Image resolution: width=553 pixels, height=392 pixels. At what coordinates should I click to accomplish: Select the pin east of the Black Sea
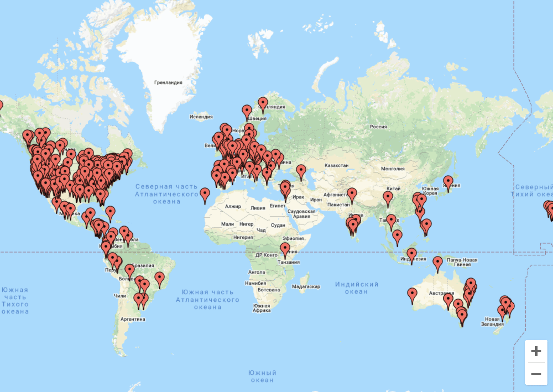pos(301,173)
